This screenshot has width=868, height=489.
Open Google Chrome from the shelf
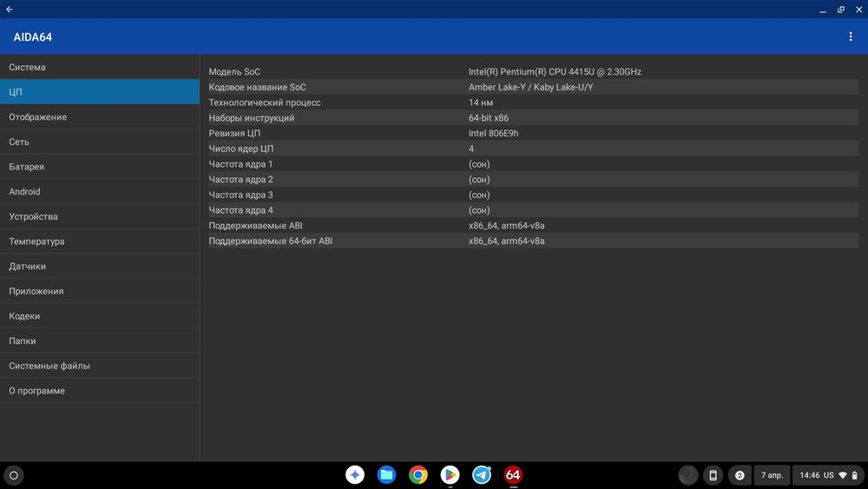tap(418, 474)
